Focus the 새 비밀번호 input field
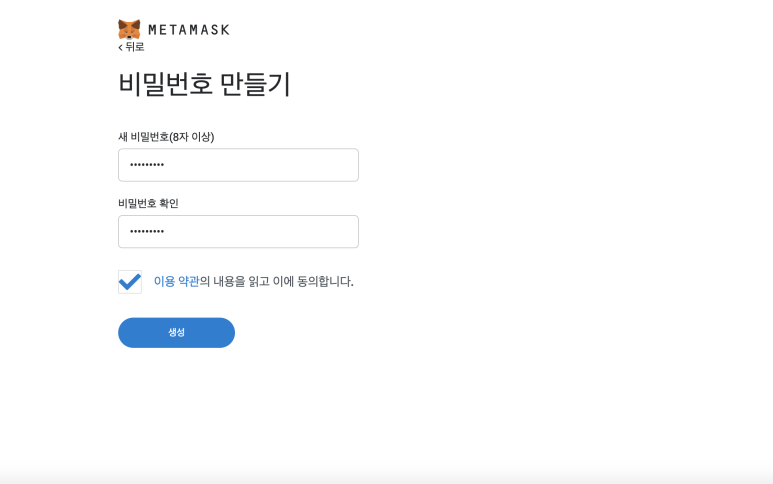 click(x=239, y=165)
